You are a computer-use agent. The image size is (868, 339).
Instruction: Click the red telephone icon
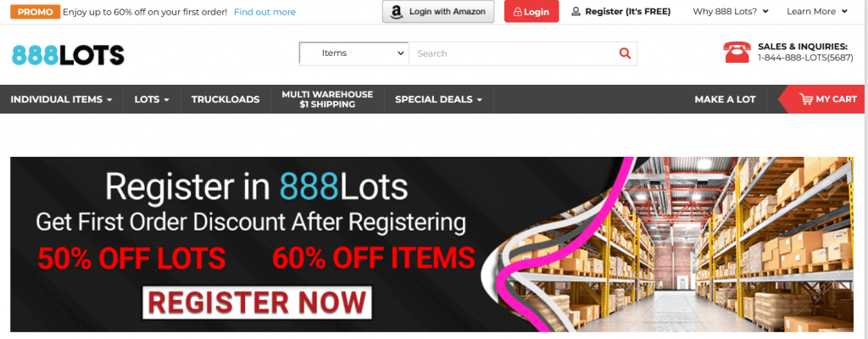click(737, 53)
